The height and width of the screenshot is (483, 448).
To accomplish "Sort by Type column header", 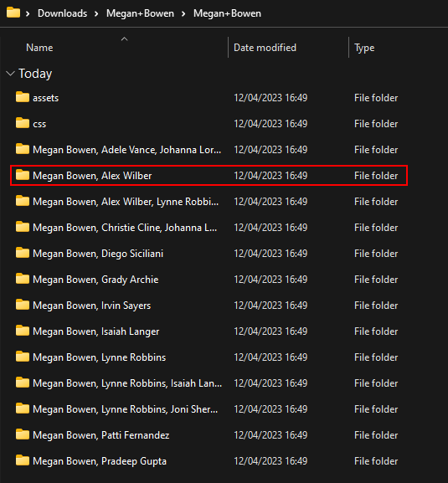I will pos(364,48).
